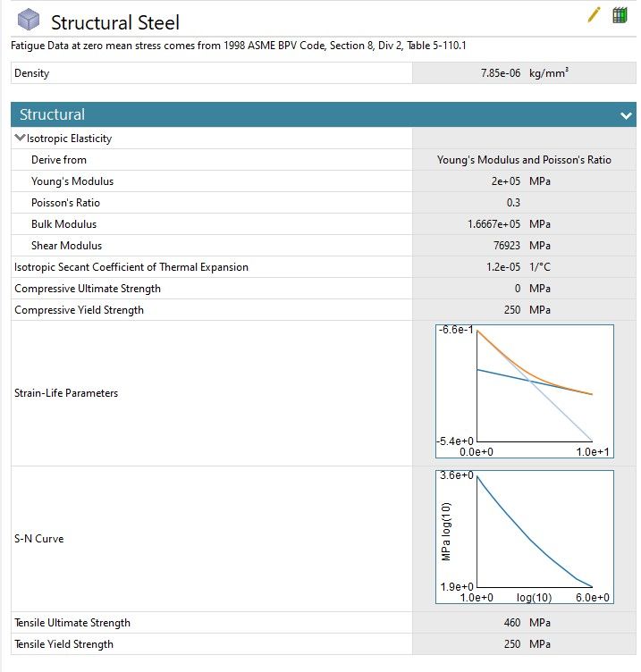This screenshot has width=641, height=672.
Task: Open the S-N Curve chart thumbnail
Action: click(525, 537)
